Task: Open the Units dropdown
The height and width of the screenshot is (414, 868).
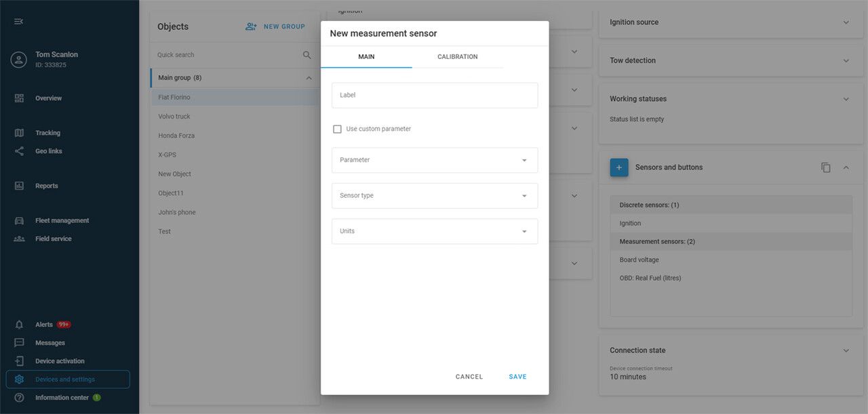Action: pos(434,231)
